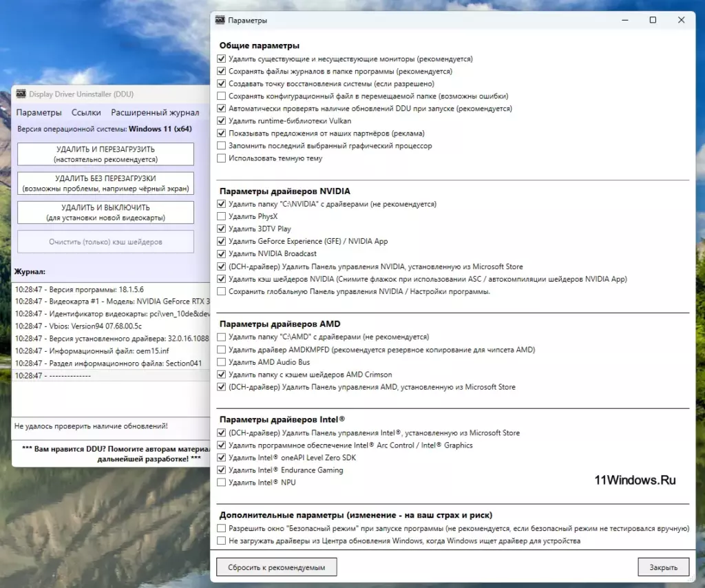Click the DDU icon in Параметры title bar

tap(220, 20)
